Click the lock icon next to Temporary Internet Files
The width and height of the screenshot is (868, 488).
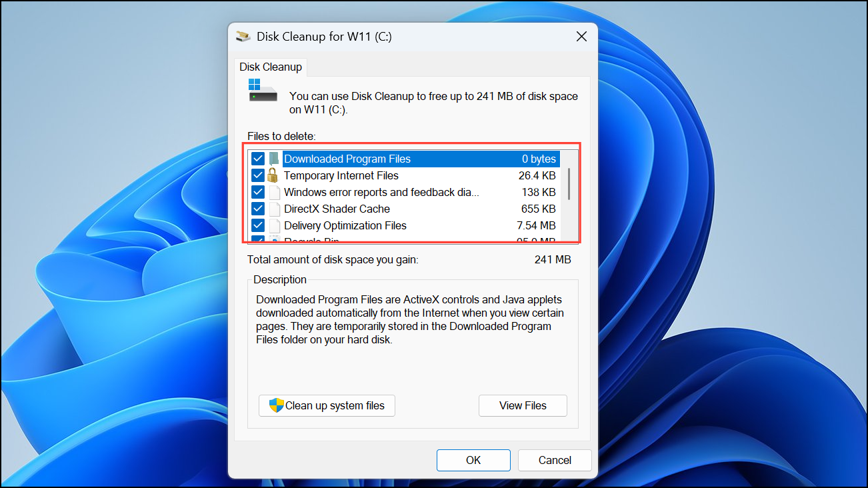pos(274,175)
